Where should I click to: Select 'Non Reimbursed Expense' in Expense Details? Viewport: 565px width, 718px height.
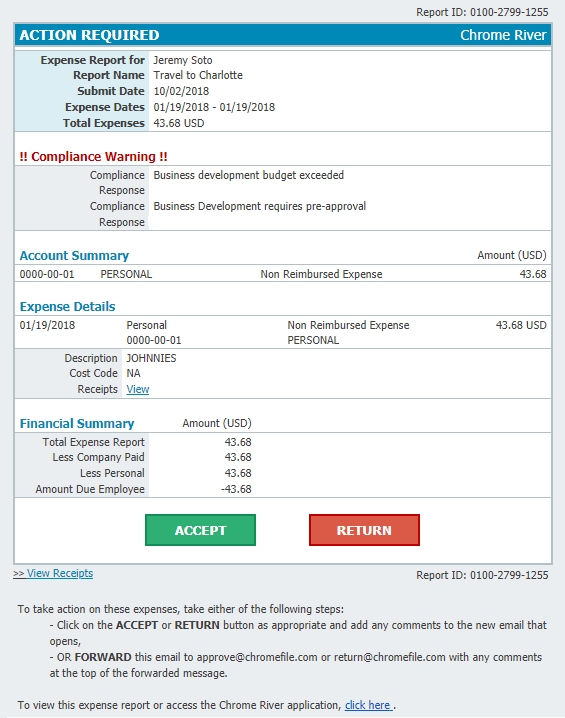pos(348,325)
